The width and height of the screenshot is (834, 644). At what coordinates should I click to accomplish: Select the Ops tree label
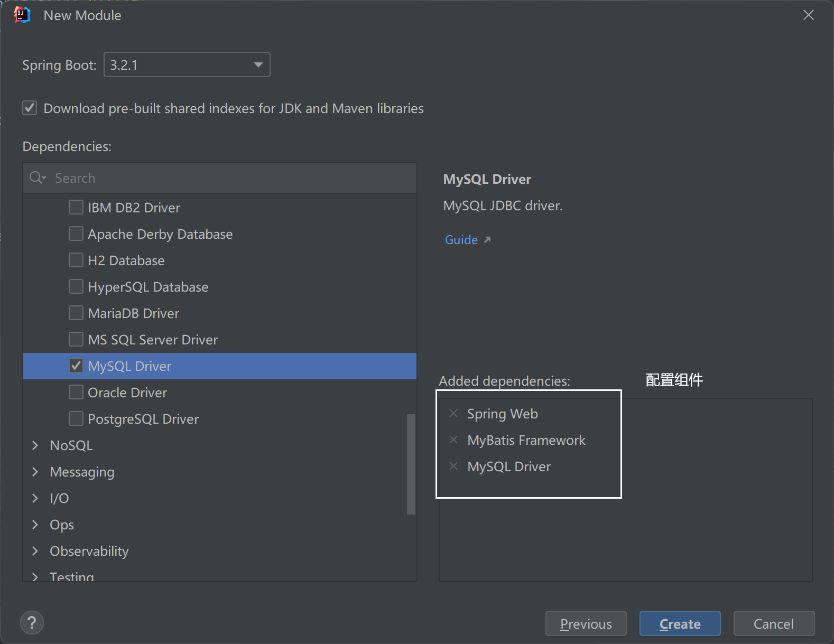click(x=62, y=525)
